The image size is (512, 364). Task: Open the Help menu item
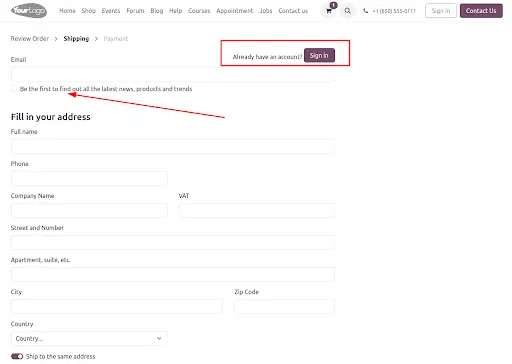175,11
